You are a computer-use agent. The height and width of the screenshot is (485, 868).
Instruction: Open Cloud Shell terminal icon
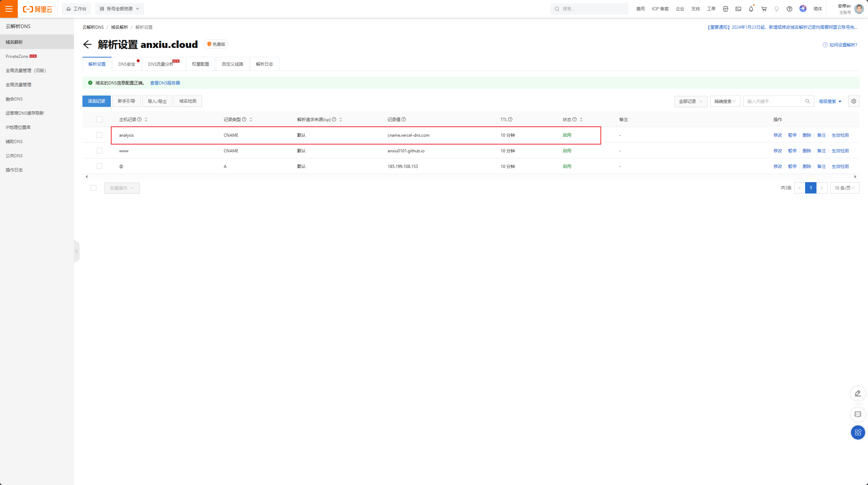coord(738,9)
